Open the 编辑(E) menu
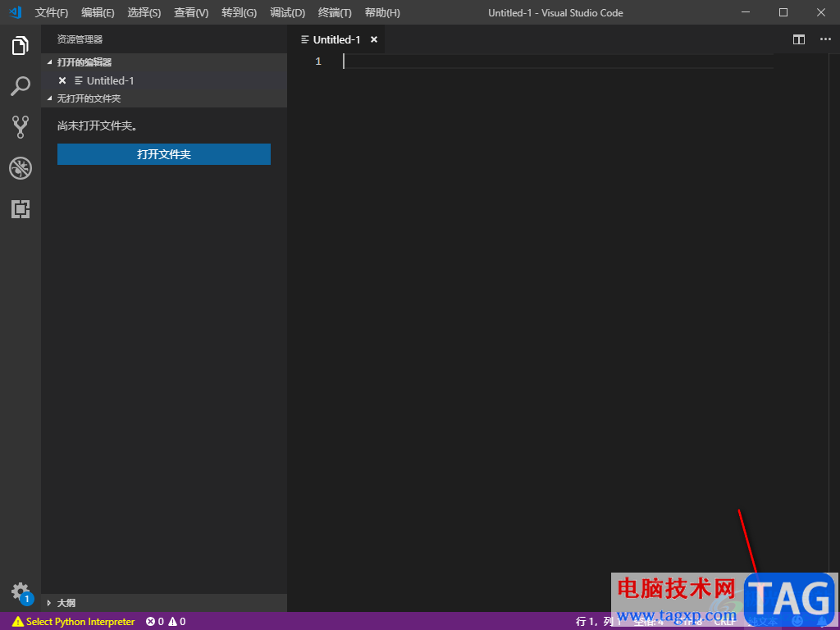840x630 pixels. pyautogui.click(x=98, y=13)
